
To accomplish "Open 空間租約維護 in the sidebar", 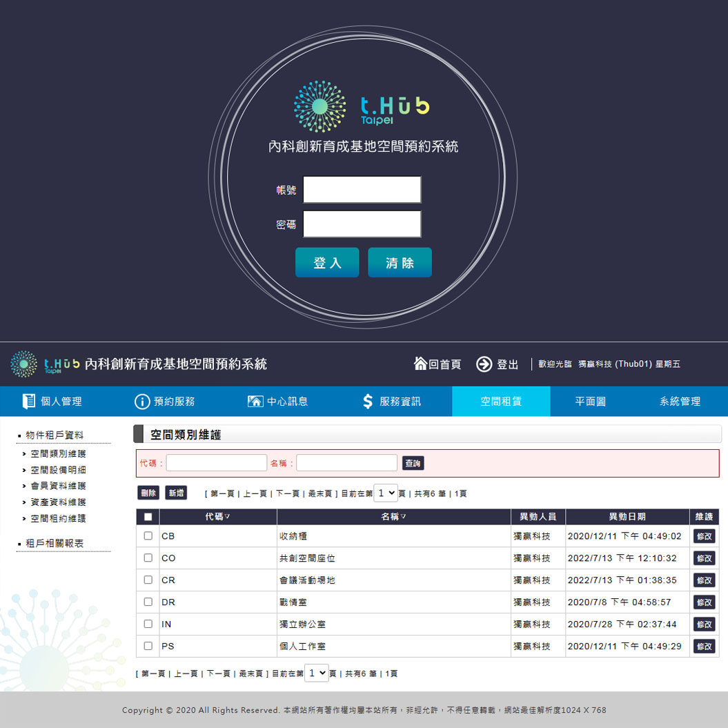I will 58,518.
